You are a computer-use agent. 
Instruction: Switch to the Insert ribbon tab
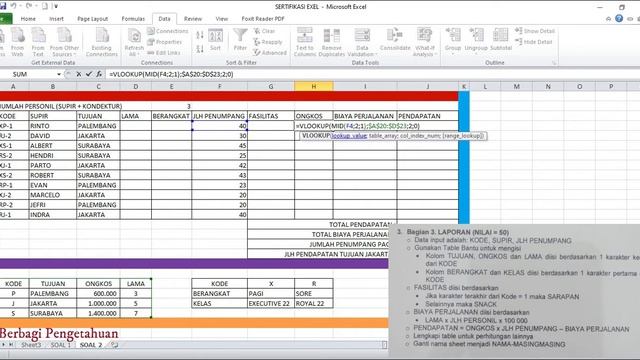pos(56,19)
